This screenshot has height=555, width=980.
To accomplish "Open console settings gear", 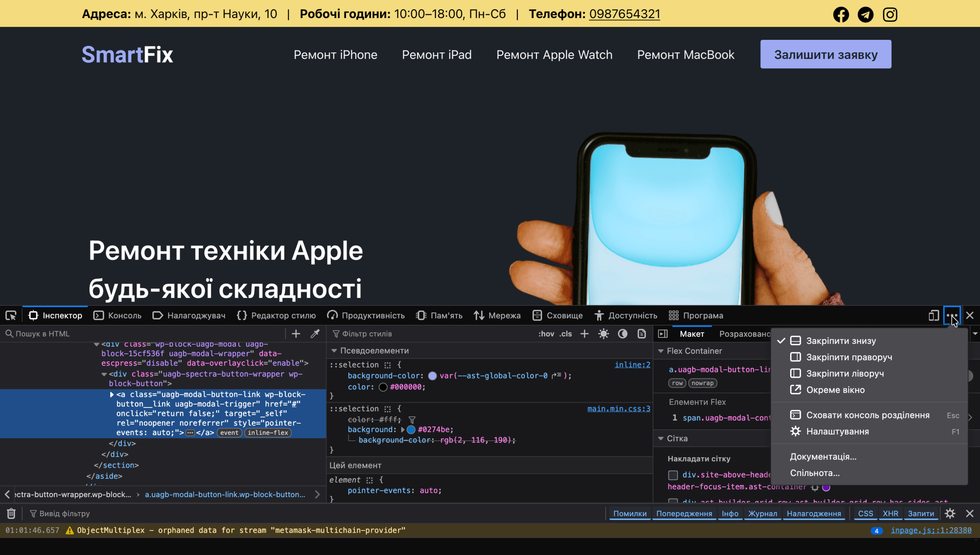I will (x=950, y=513).
